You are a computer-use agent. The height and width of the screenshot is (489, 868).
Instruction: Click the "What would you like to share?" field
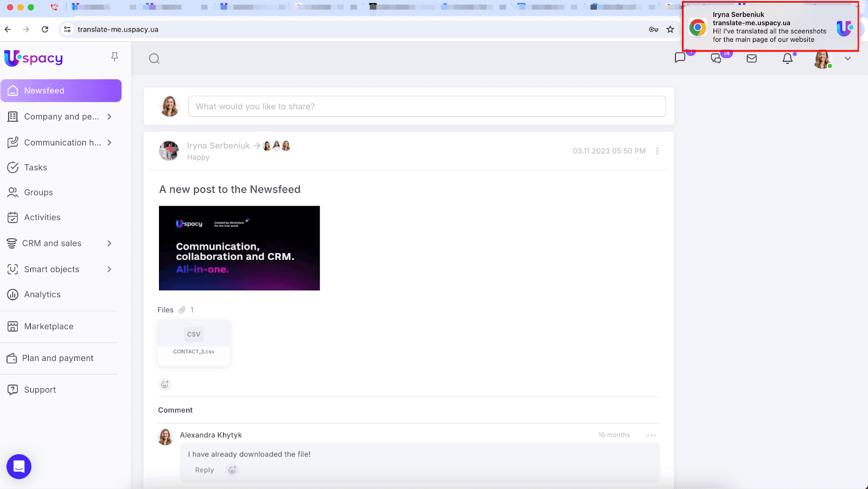click(x=426, y=106)
